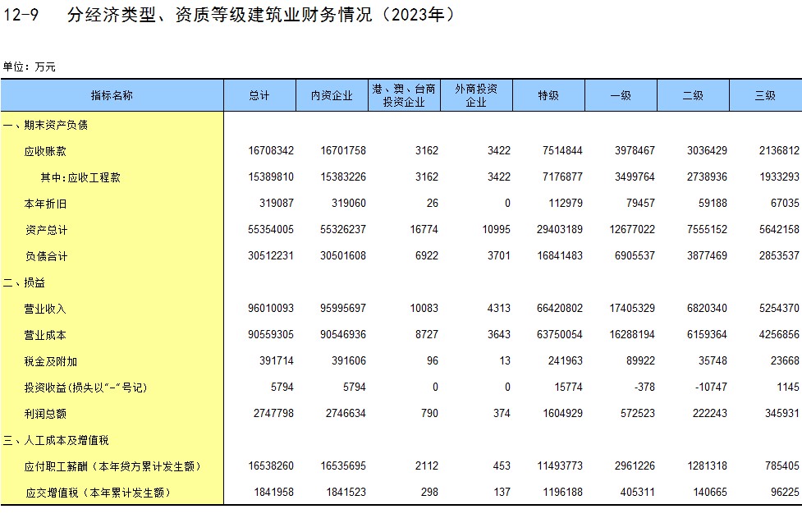Click the 税金及附加 row label
This screenshot has width=802, height=532.
tap(51, 362)
